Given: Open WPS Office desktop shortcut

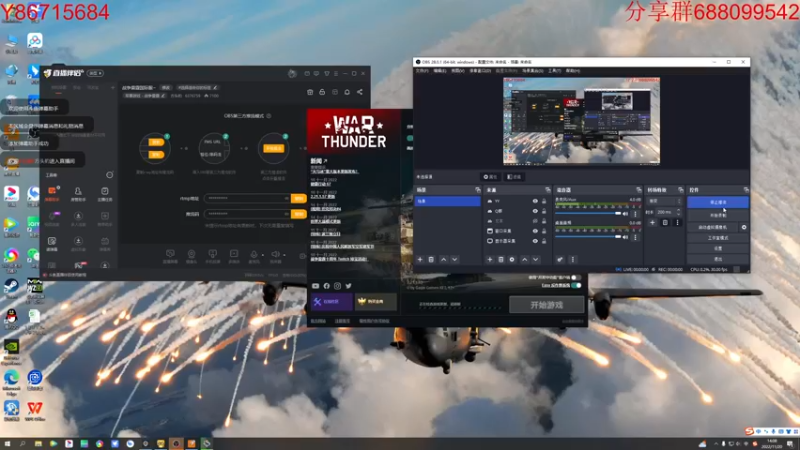Looking at the screenshot, I should click(35, 410).
